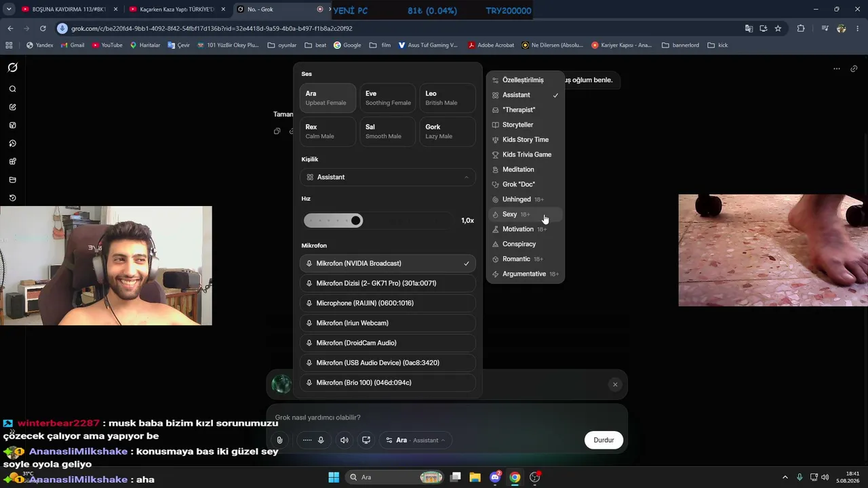Open Chrome from the taskbar
Screen dimensions: 868x488
(515, 477)
